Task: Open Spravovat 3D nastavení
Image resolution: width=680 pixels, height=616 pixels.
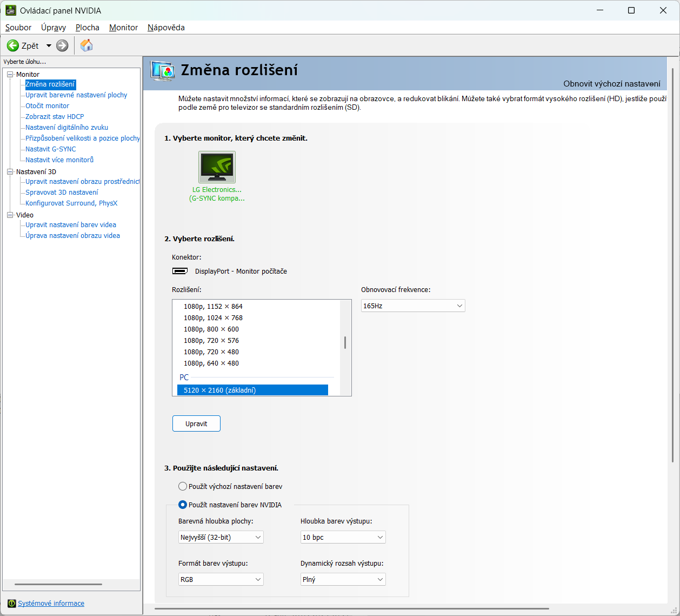Action: click(62, 193)
